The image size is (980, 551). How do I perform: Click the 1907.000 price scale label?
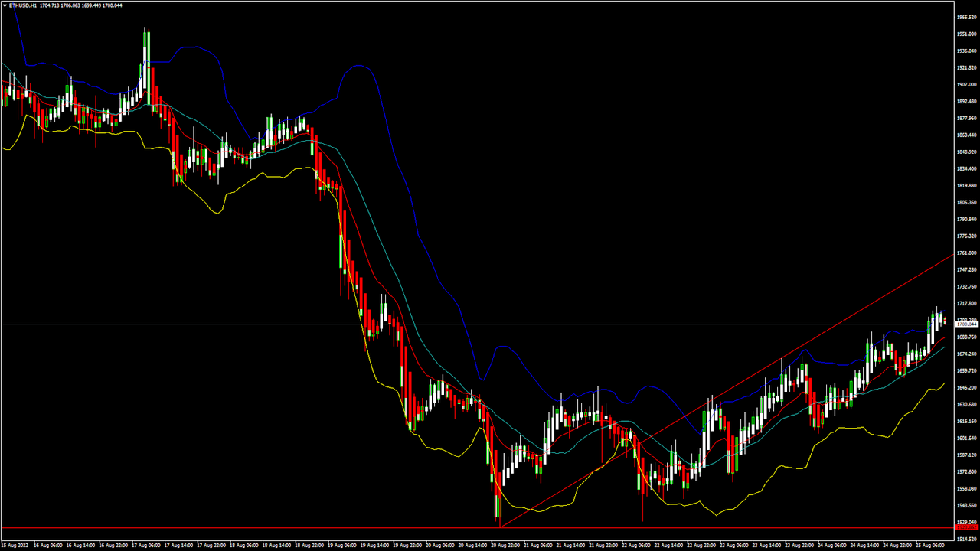[x=967, y=84]
